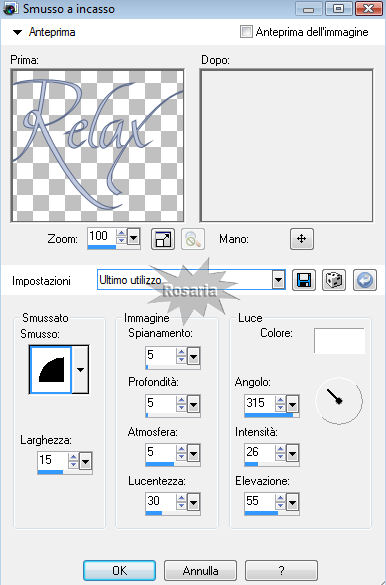Increase the Lucentezza value with up arrow
The width and height of the screenshot is (386, 585).
coord(181,498)
